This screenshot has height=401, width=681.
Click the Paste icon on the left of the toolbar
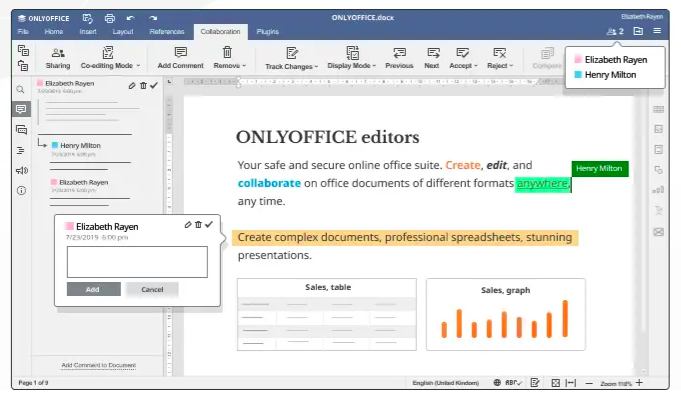(x=23, y=65)
